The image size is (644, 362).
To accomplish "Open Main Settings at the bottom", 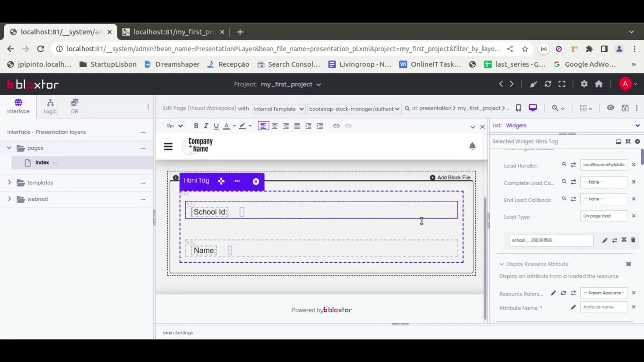I will (178, 333).
